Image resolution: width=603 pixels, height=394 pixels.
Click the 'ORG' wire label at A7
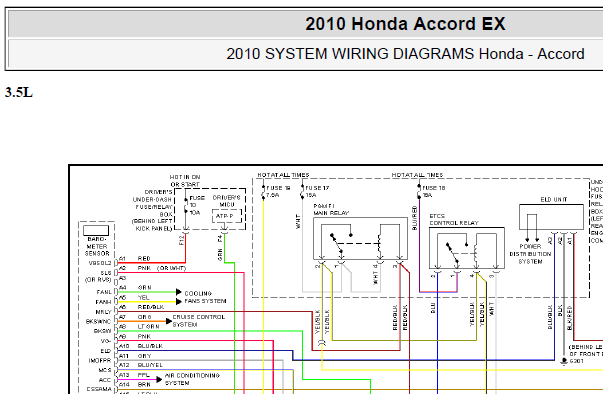point(145,317)
